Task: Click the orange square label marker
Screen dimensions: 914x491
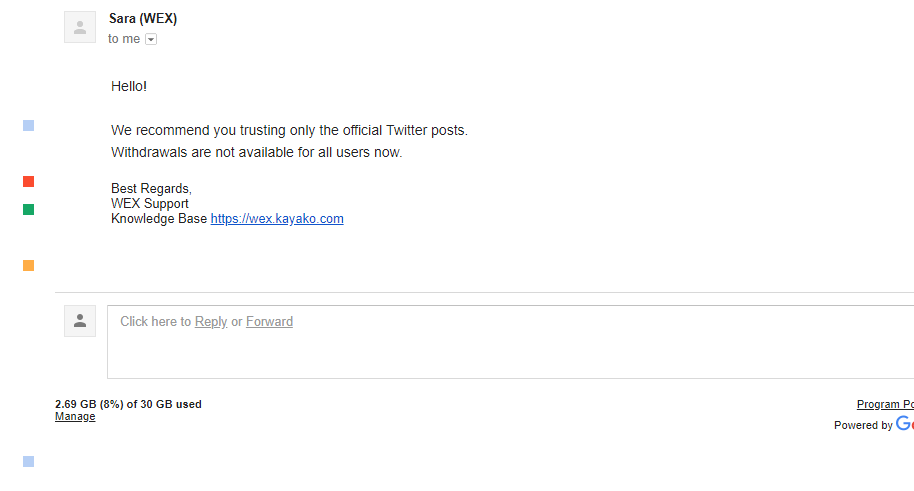Action: pyautogui.click(x=29, y=266)
